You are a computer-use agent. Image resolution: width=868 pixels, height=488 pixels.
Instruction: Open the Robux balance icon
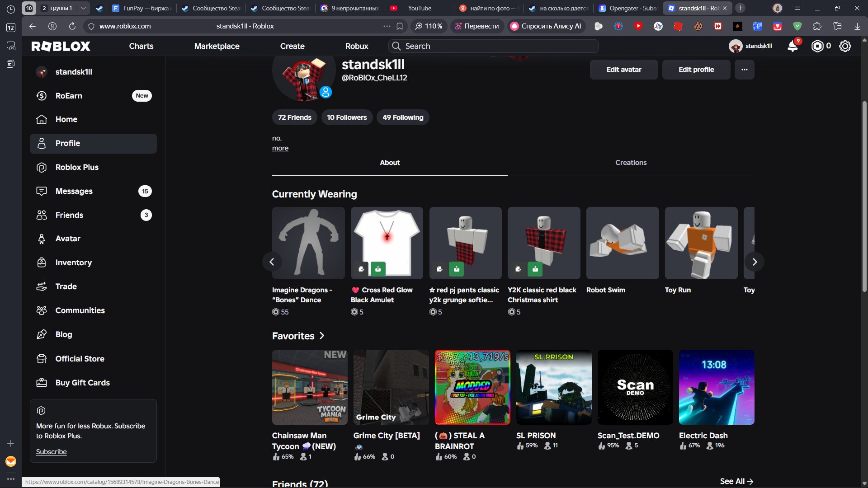pos(817,46)
